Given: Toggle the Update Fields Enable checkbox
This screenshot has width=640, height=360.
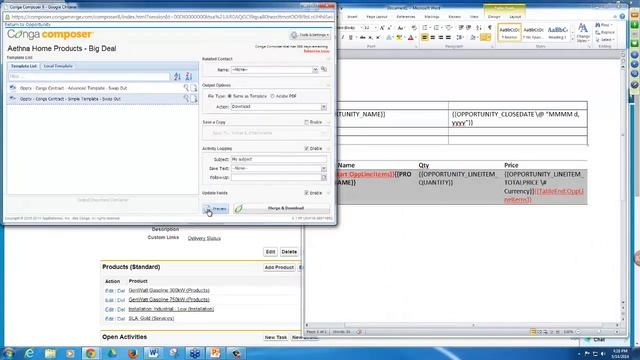Looking at the screenshot, I should [307, 193].
